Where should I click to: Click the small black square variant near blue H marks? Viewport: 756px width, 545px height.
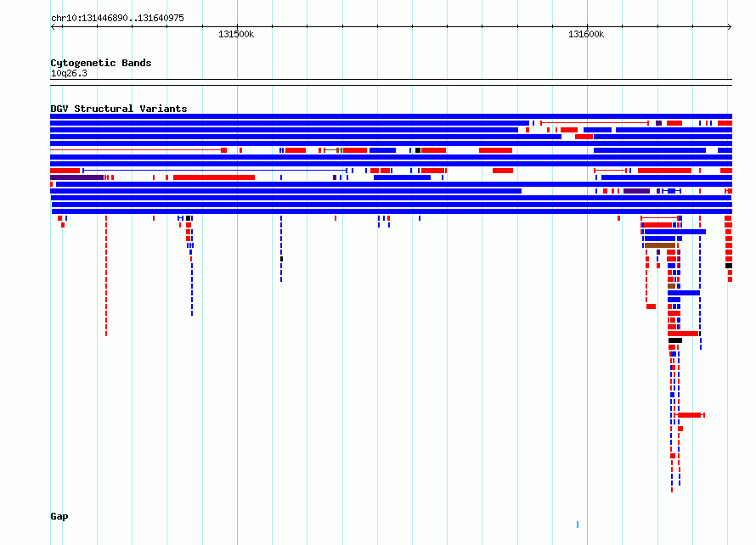click(188, 218)
